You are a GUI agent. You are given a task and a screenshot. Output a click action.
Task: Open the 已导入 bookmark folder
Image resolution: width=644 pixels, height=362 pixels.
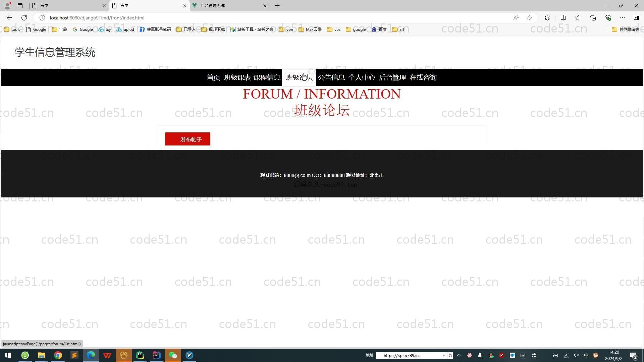click(186, 29)
